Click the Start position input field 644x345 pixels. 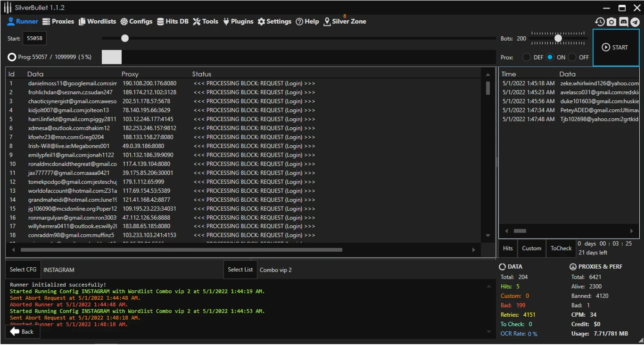[34, 38]
